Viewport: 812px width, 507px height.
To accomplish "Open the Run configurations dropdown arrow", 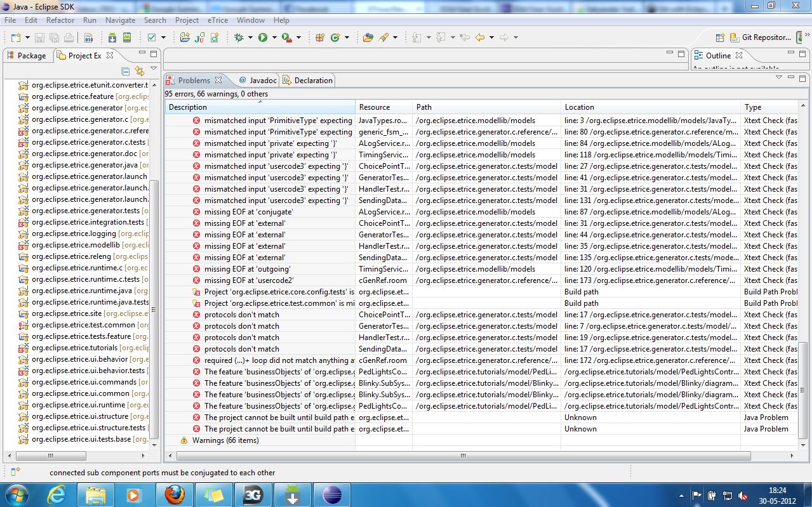I will click(x=274, y=37).
